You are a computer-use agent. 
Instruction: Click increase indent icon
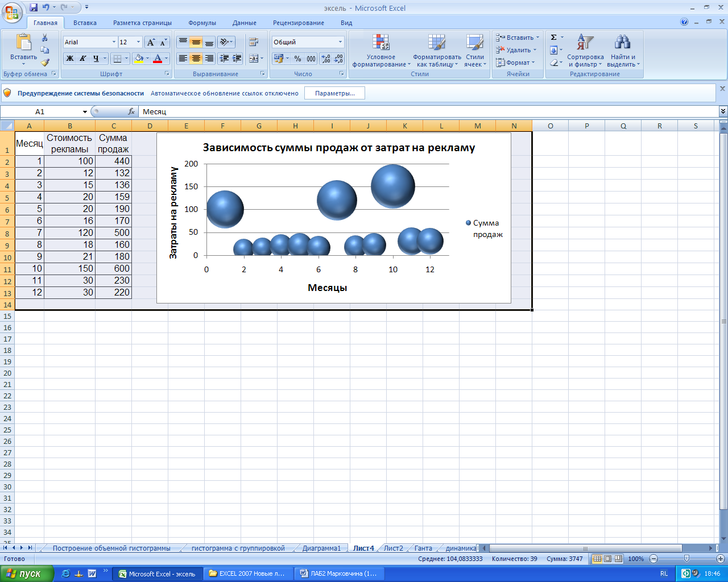tap(237, 58)
